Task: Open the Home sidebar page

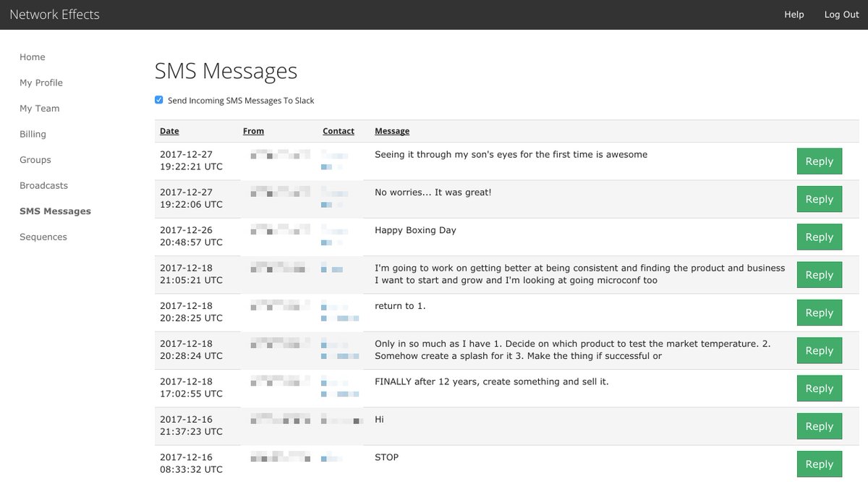Action: (33, 57)
